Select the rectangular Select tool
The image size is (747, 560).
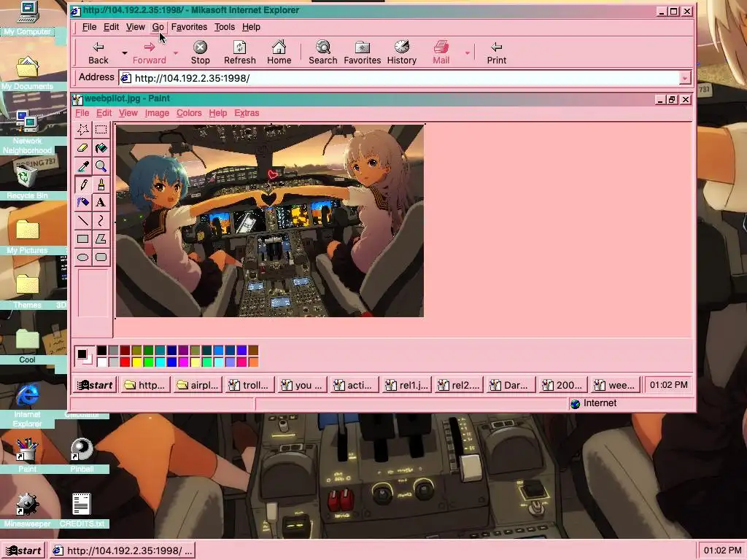[101, 130]
